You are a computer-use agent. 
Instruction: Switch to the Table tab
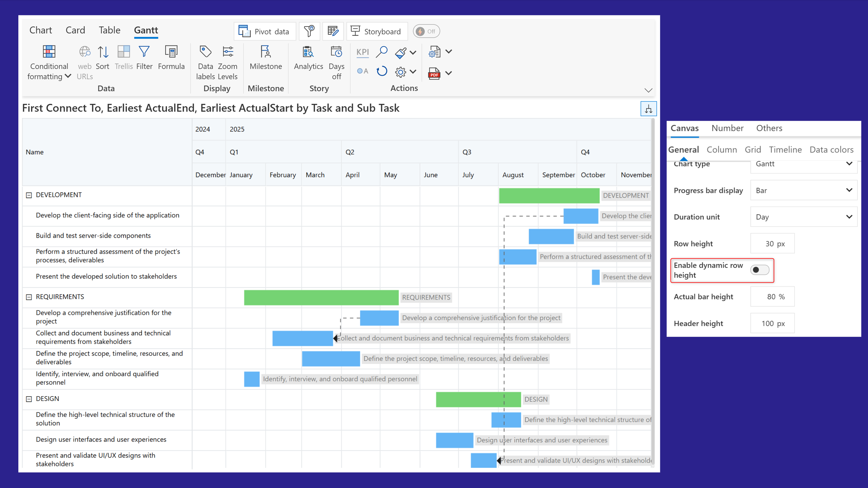[109, 30]
